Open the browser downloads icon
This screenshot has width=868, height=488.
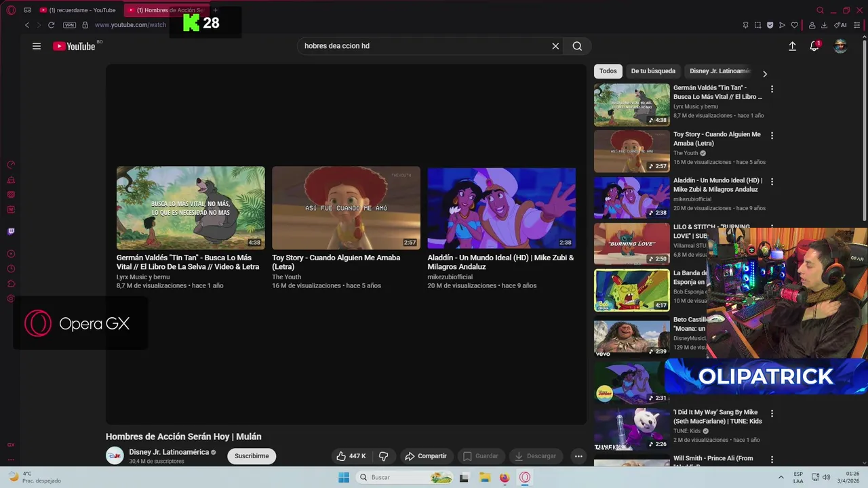(824, 25)
